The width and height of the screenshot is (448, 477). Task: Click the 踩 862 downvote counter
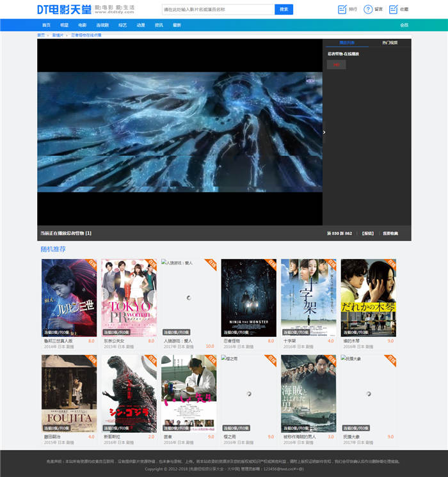pos(346,233)
